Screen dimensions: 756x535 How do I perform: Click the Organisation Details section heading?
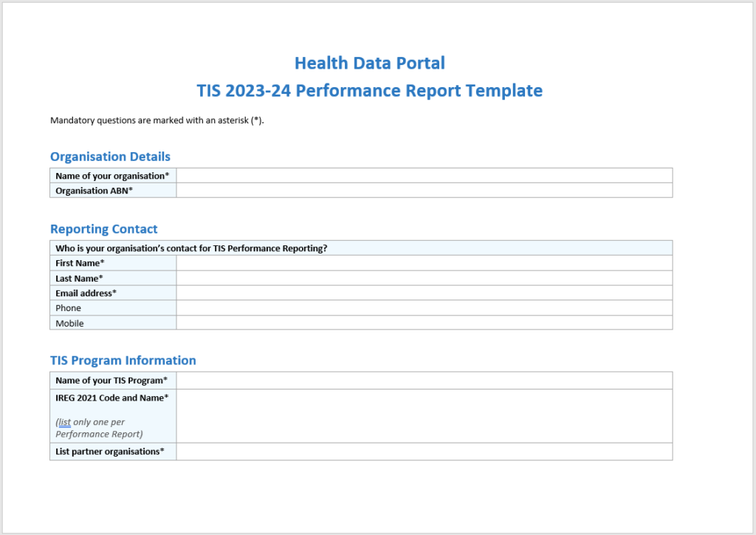[x=110, y=157]
